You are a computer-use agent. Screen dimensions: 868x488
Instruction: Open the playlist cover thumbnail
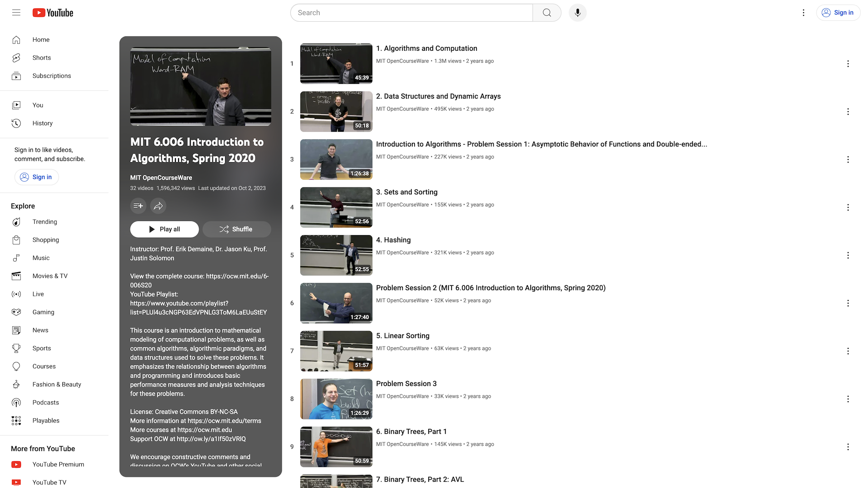coord(201,87)
